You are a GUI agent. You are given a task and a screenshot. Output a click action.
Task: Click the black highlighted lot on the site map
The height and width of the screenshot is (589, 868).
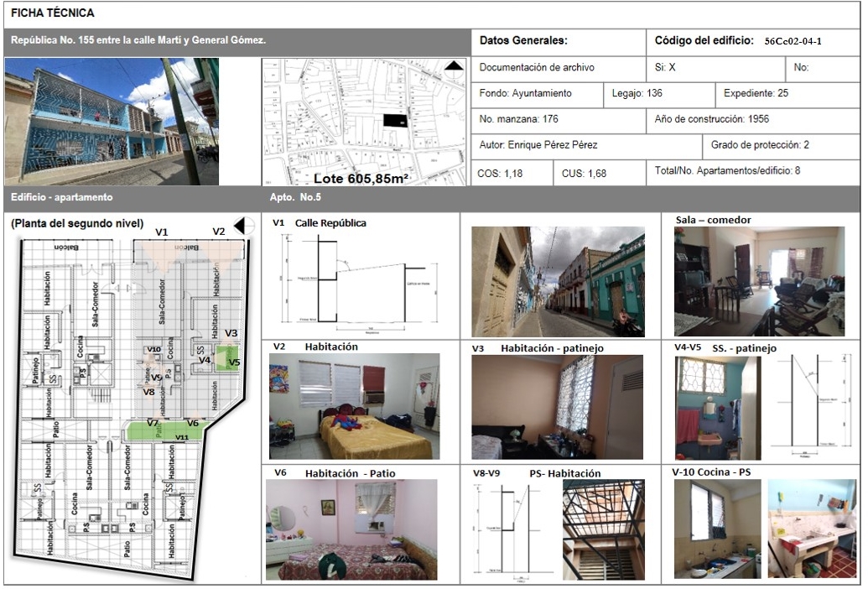tap(394, 120)
